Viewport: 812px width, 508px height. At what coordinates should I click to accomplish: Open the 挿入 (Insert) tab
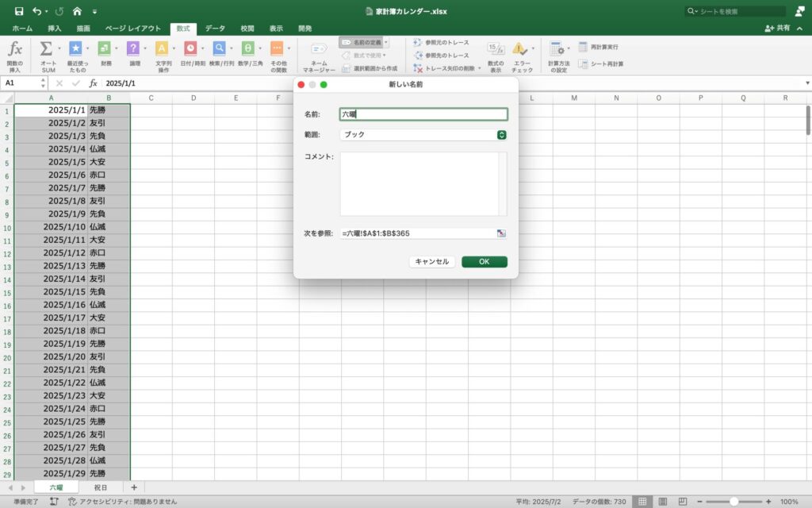point(55,29)
